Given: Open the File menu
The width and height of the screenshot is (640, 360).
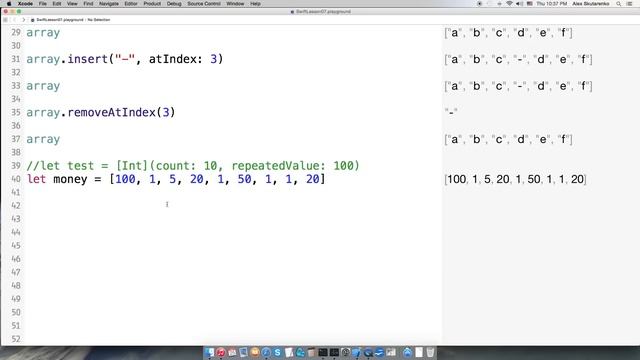Looking at the screenshot, I should point(42,4).
